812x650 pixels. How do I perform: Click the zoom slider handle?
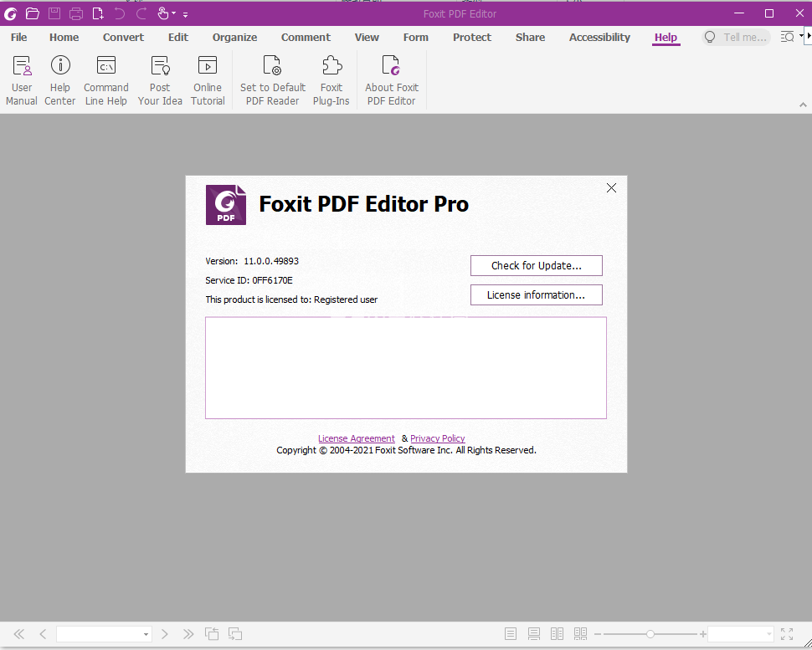650,634
